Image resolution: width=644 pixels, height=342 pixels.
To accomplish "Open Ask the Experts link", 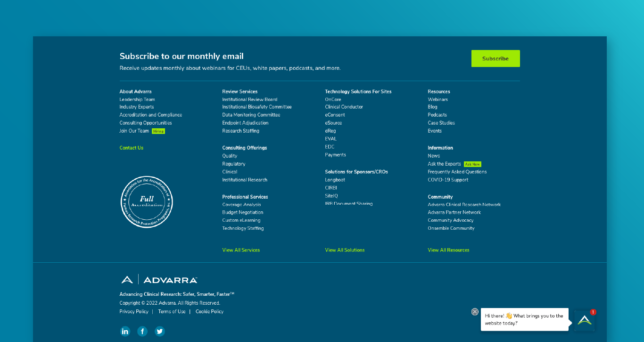I will (445, 164).
